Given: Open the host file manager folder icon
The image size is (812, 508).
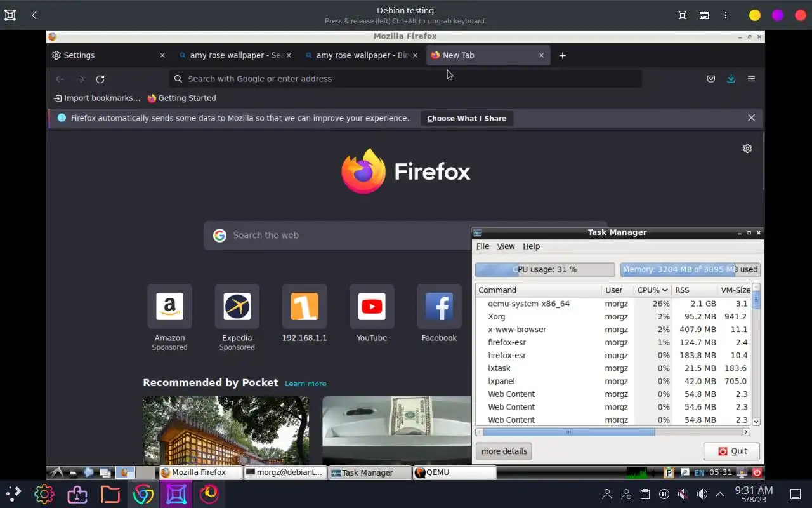Looking at the screenshot, I should pyautogui.click(x=110, y=494).
